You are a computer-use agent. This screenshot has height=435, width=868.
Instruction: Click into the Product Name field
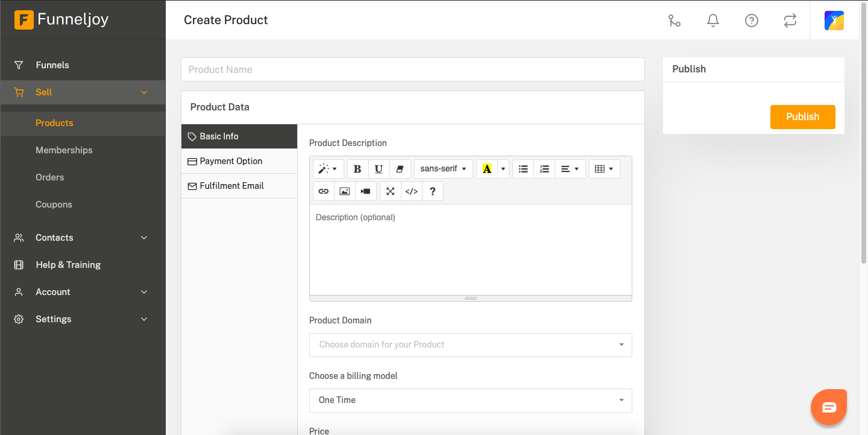coord(413,69)
